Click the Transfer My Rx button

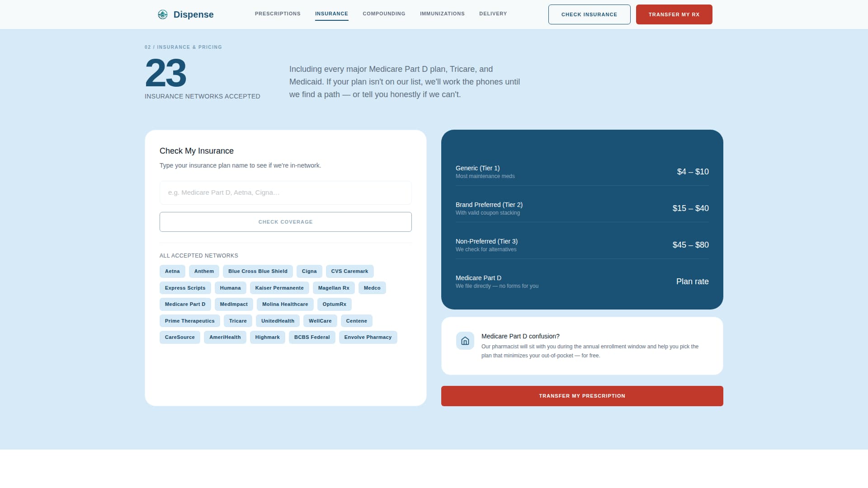[674, 14]
